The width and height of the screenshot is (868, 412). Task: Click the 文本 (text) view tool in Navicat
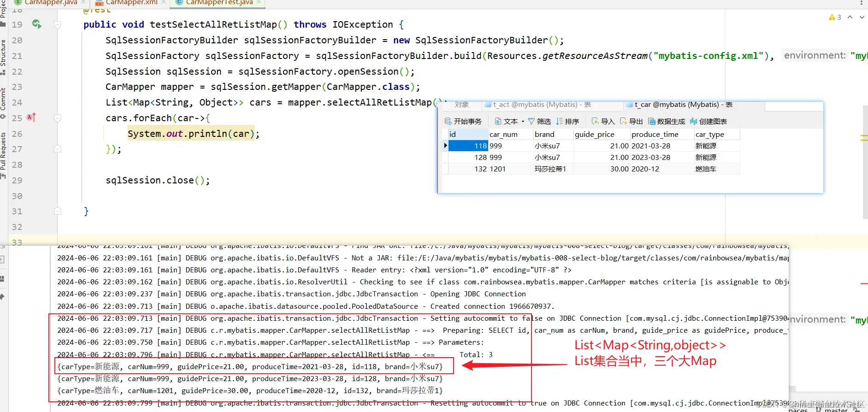click(506, 121)
